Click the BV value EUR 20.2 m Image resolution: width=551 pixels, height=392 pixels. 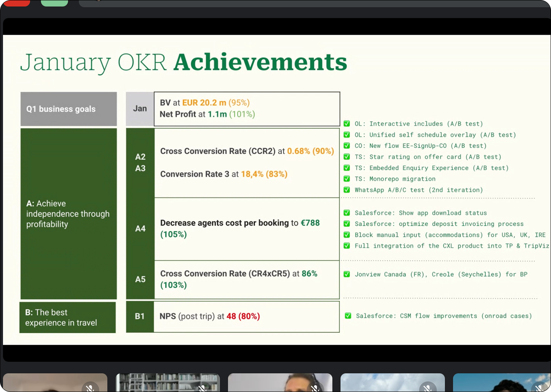(204, 103)
